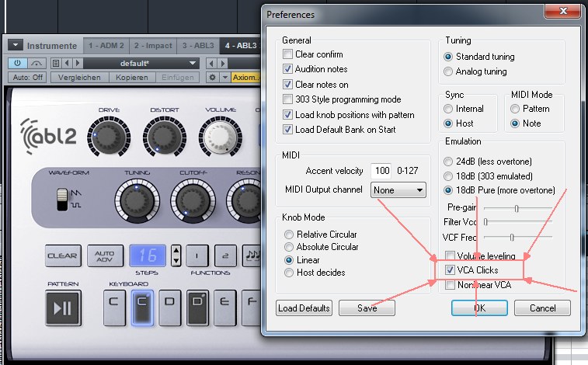This screenshot has width=588, height=365.
Task: Click the white VOLUME knob
Action: point(220,136)
